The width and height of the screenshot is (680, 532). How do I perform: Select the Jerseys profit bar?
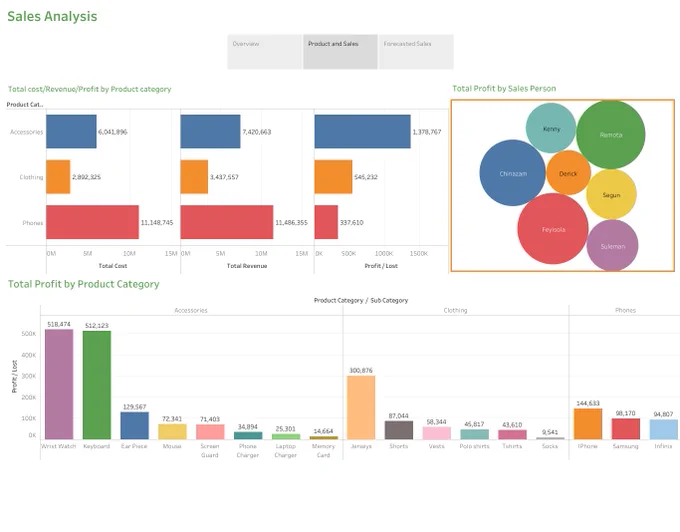click(x=361, y=408)
